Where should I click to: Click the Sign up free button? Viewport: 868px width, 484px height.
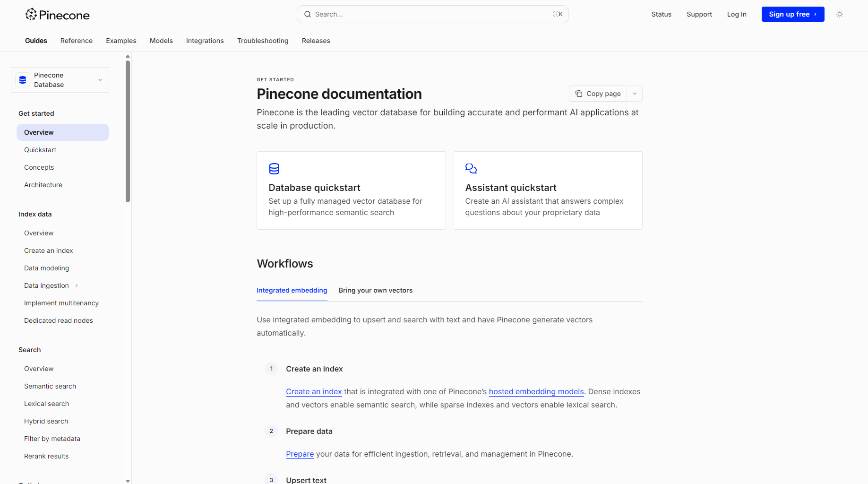pos(792,14)
